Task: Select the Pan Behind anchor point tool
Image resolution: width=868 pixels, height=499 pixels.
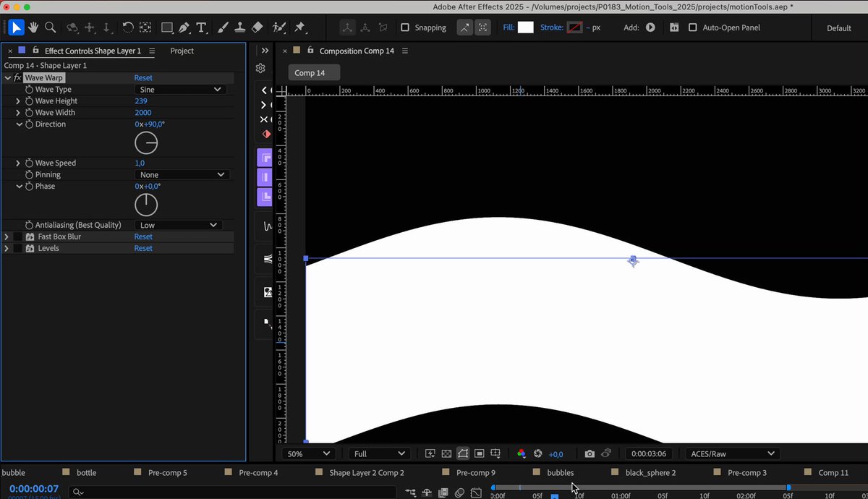Action: tap(145, 27)
